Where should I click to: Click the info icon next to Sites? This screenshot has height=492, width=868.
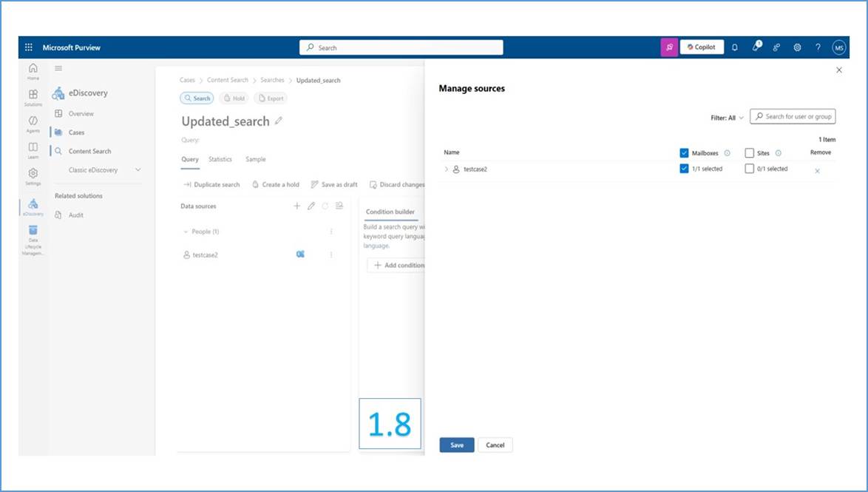[778, 153]
